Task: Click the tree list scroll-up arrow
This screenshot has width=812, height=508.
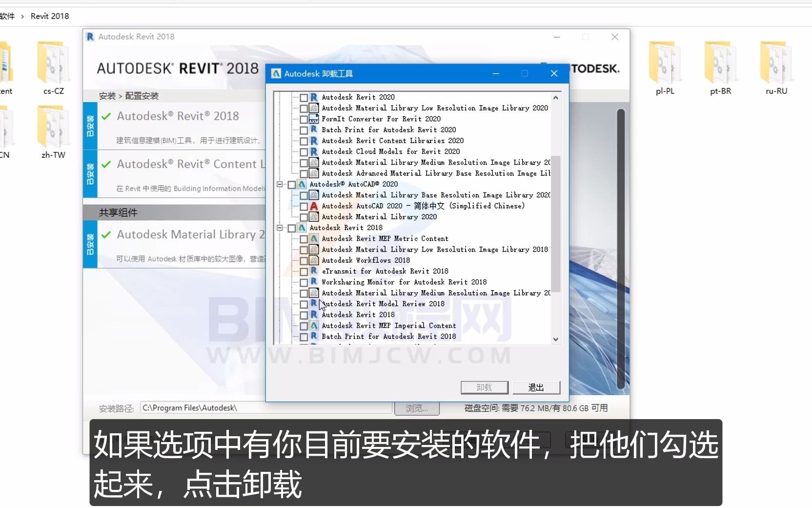Action: (x=555, y=98)
